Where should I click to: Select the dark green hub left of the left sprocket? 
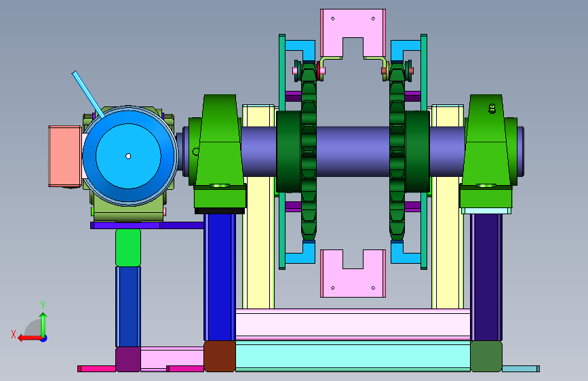point(289,151)
